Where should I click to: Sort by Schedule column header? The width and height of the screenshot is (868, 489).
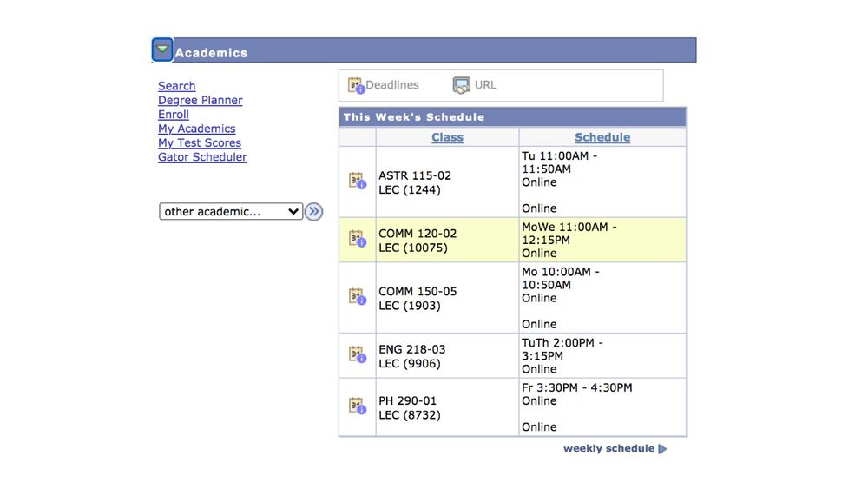[x=602, y=137]
